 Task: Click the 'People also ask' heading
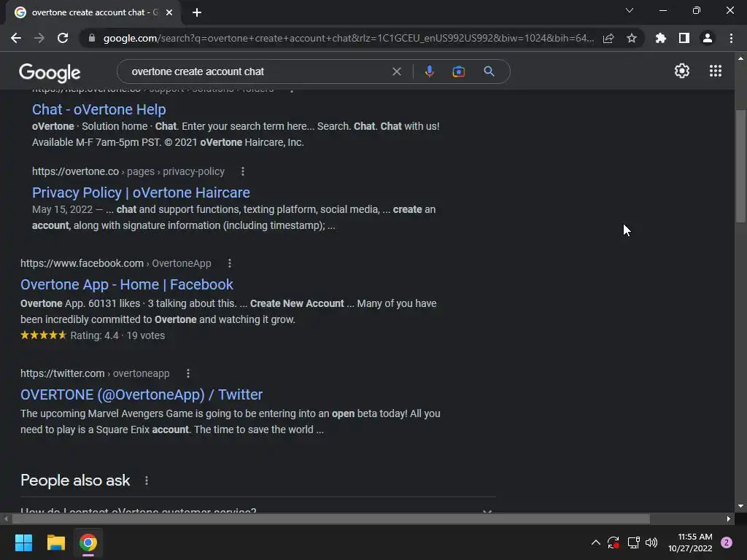[x=75, y=481]
